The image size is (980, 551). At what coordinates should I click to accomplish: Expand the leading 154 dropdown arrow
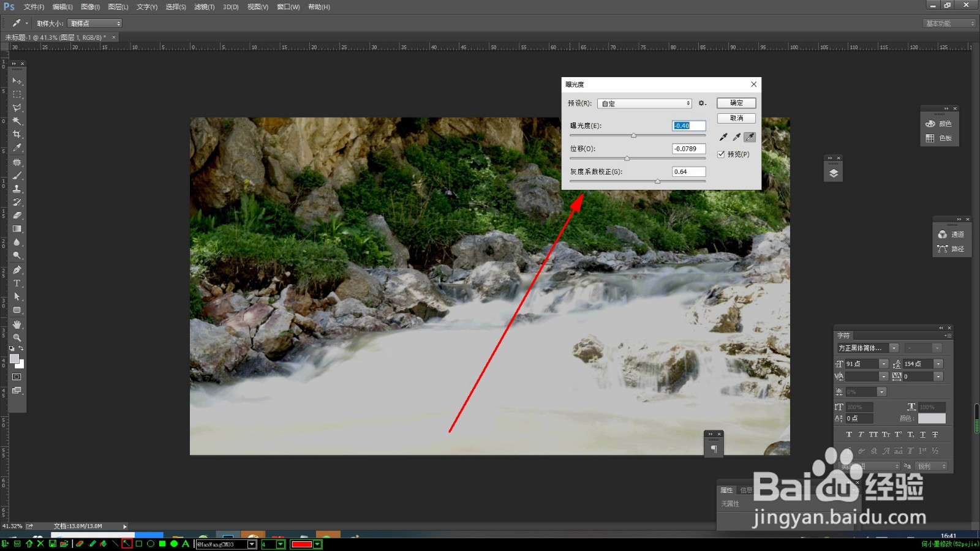[938, 364]
